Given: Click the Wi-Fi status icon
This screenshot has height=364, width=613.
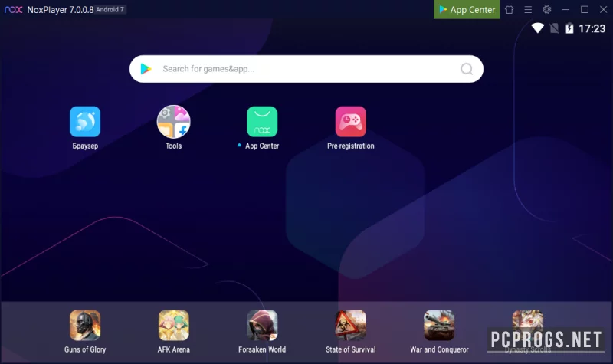Looking at the screenshot, I should tap(538, 28).
